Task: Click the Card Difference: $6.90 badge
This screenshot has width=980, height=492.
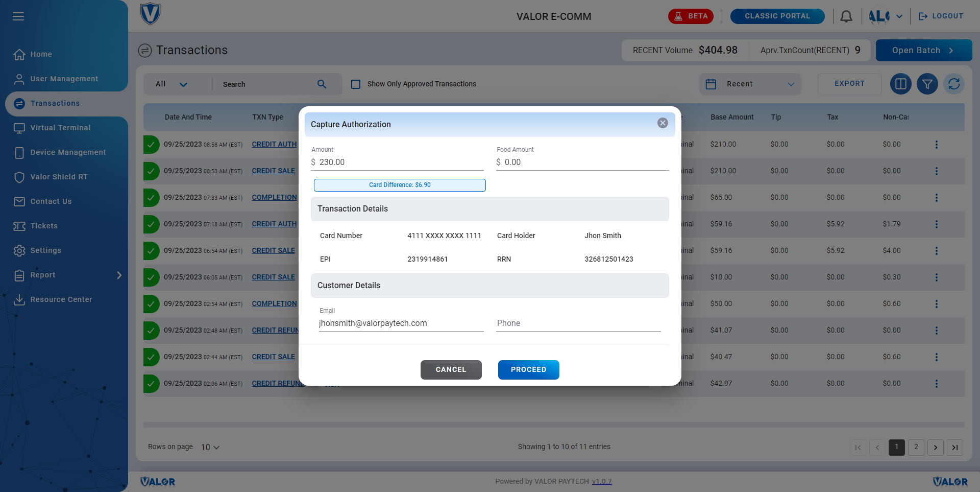Action: coord(400,185)
